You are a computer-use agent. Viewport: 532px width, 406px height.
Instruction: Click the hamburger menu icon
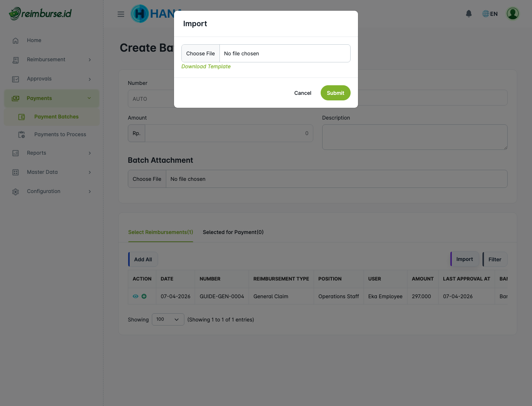click(120, 14)
